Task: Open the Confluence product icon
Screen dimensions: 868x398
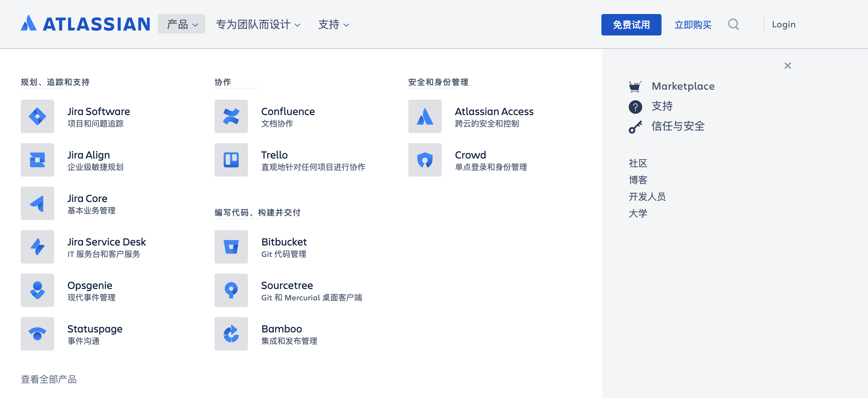Action: [x=231, y=116]
